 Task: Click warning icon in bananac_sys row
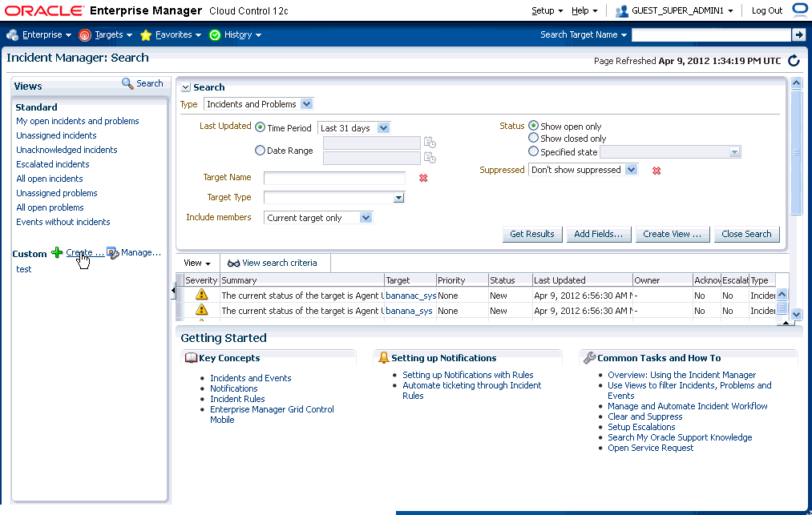201,295
